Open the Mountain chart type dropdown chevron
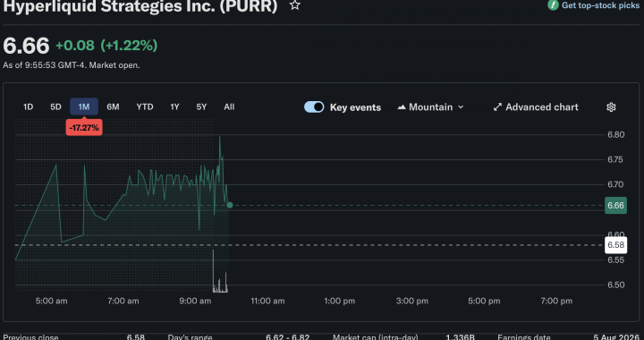Screen dimensions: 644x340 coord(461,107)
